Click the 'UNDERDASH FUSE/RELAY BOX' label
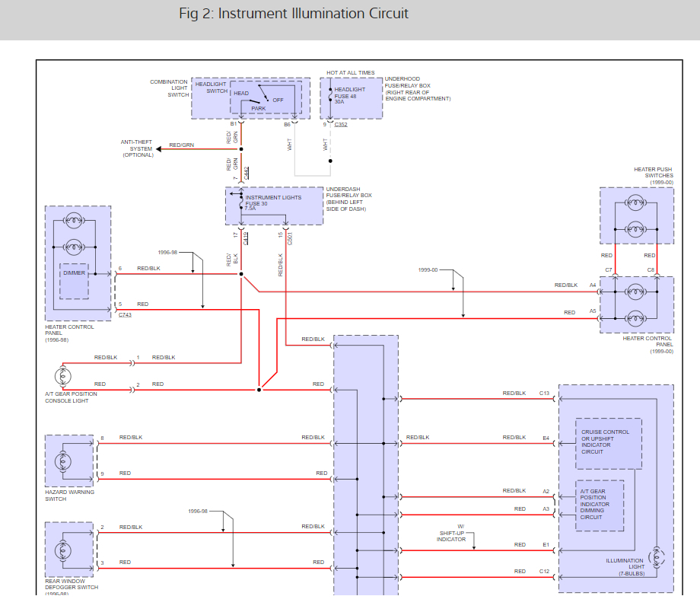 (348, 199)
